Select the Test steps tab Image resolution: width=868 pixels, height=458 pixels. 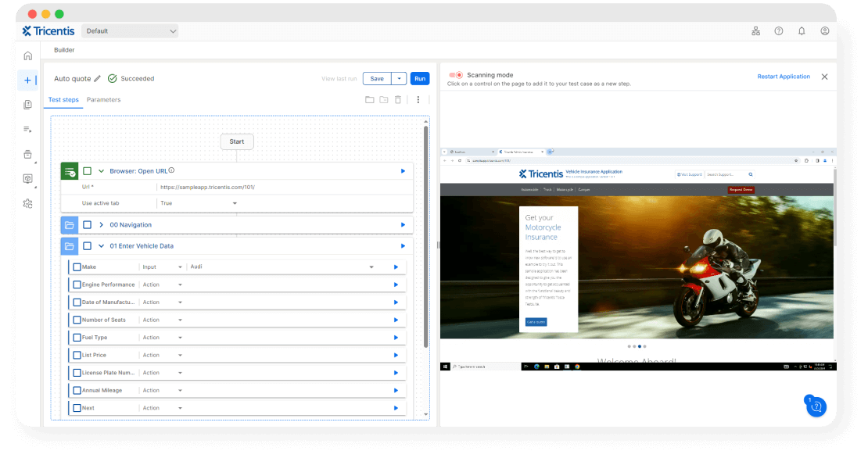click(63, 99)
